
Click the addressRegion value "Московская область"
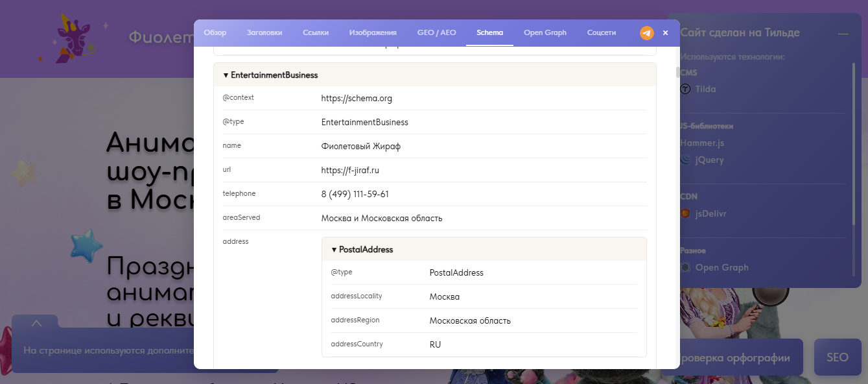[470, 321]
